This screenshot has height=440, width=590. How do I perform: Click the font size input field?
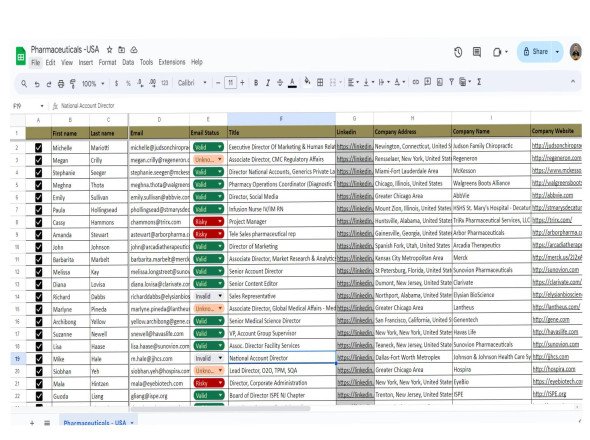[x=230, y=83]
